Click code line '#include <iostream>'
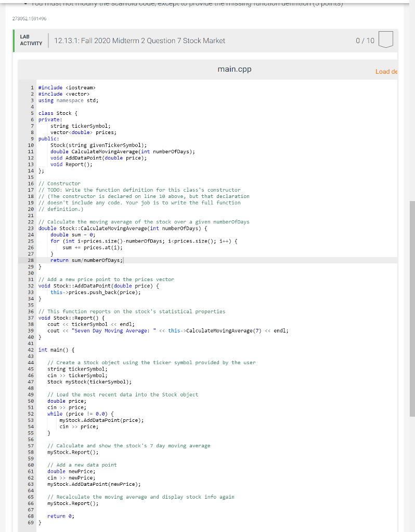The width and height of the screenshot is (415, 532). [67, 87]
